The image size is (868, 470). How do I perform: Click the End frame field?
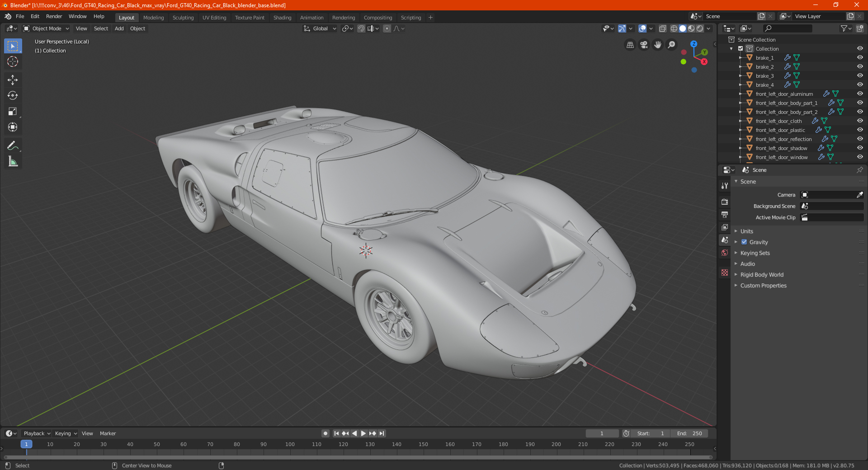point(689,433)
